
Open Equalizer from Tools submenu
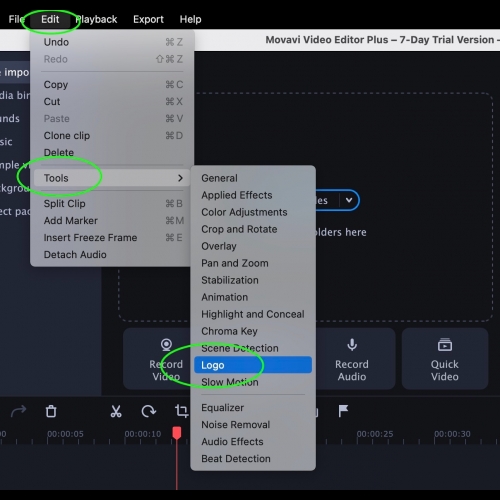pos(253,407)
